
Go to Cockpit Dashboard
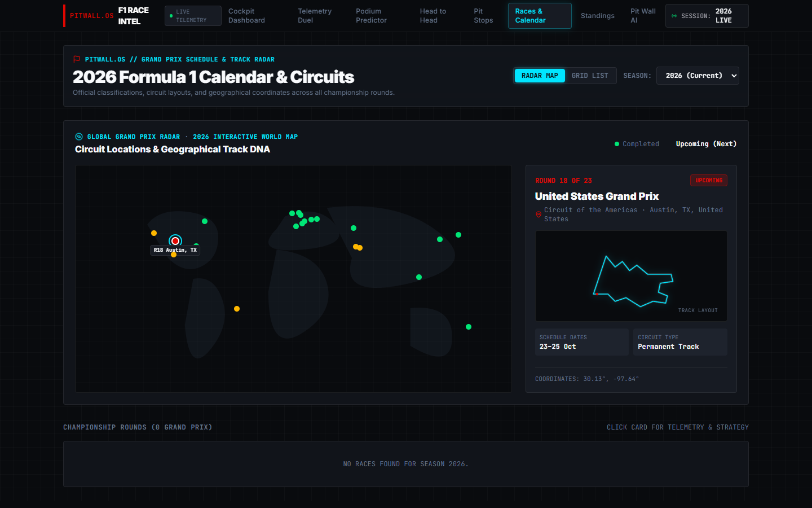coord(246,16)
